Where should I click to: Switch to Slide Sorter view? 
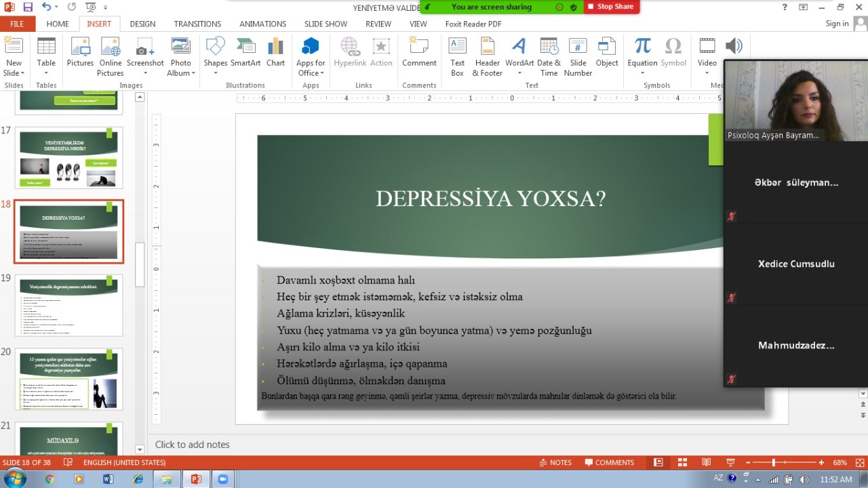682,462
